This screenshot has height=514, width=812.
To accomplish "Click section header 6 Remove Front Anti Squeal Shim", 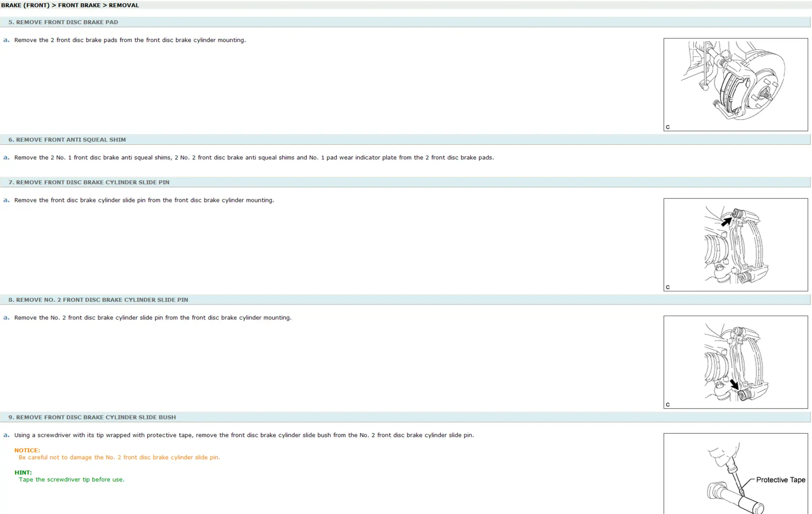I will pos(67,139).
